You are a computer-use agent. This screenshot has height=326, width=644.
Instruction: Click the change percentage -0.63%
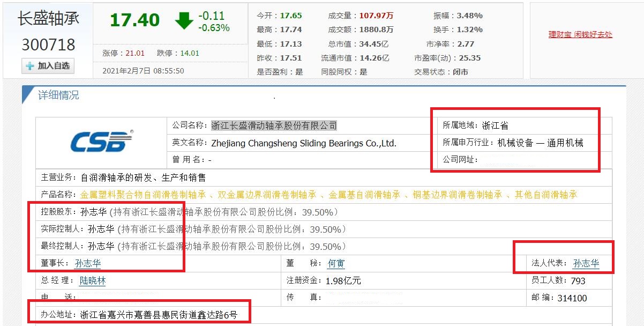(214, 27)
